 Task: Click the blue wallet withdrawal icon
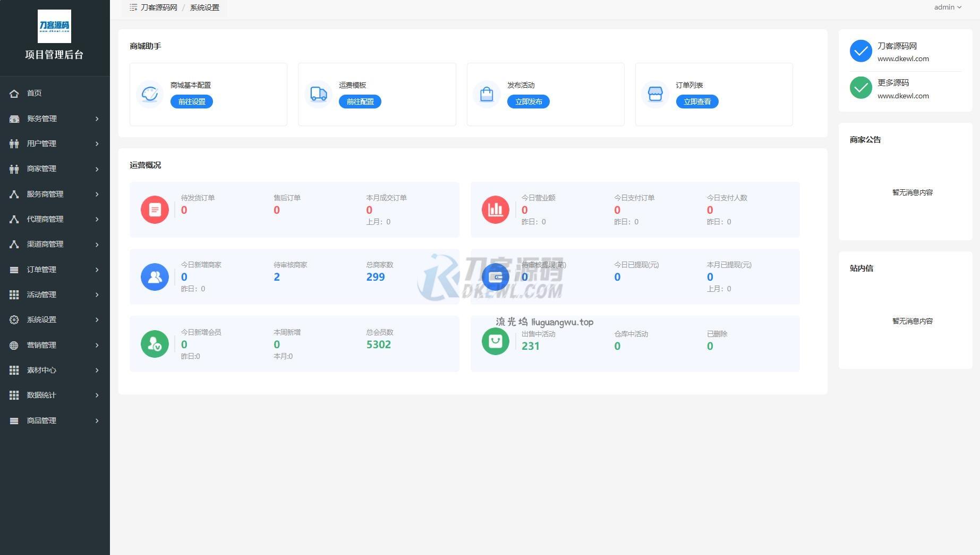(495, 277)
